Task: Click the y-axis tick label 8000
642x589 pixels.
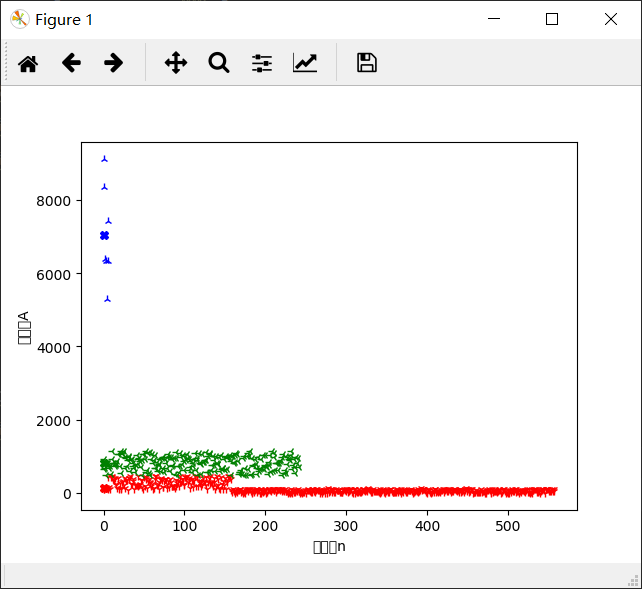Action: point(53,201)
